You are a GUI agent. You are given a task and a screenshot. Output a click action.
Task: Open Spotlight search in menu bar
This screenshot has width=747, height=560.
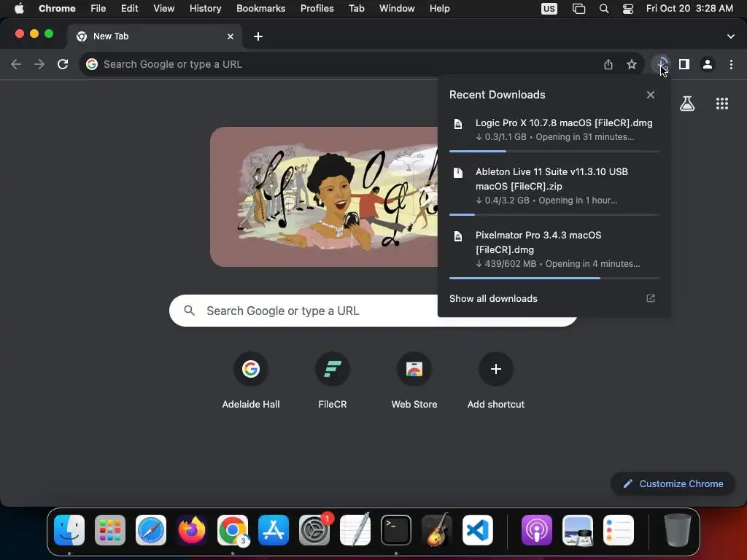pyautogui.click(x=603, y=9)
